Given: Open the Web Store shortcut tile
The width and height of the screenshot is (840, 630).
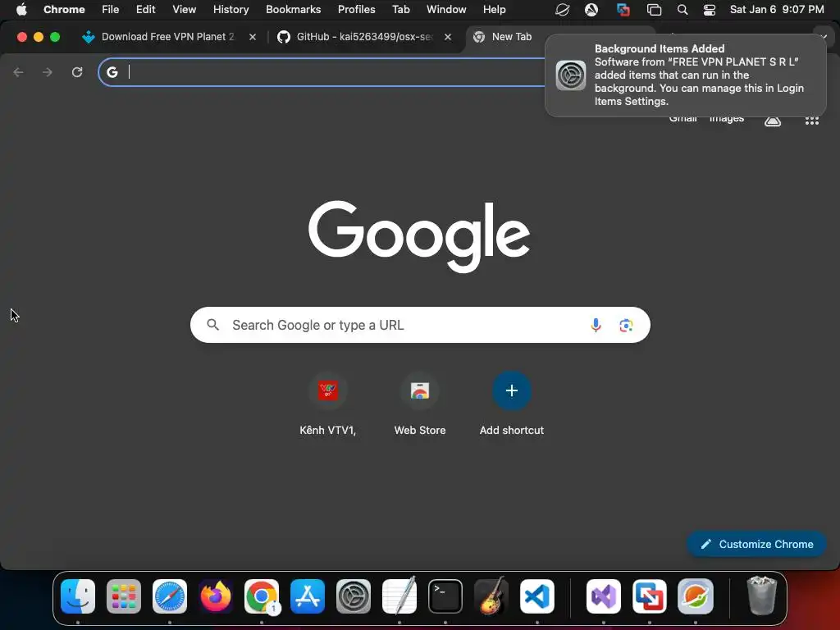Looking at the screenshot, I should coord(420,404).
